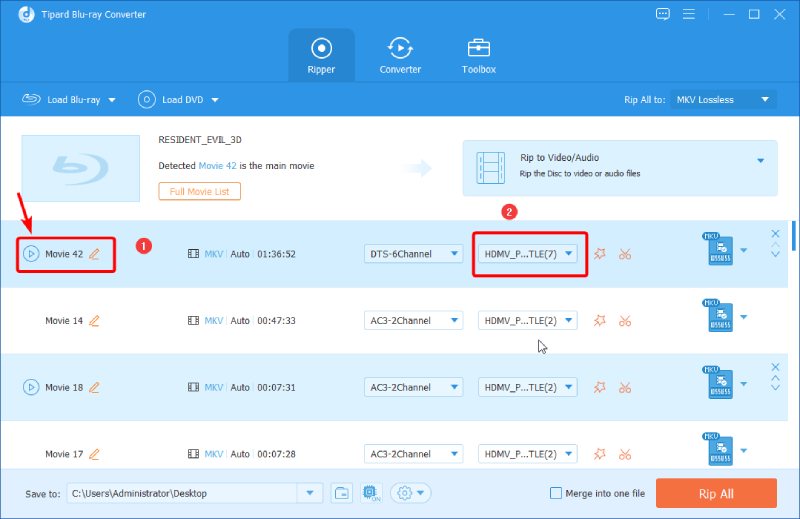Open the DTS-6Channel audio dropdown for Movie 42
The image size is (800, 519).
point(413,254)
